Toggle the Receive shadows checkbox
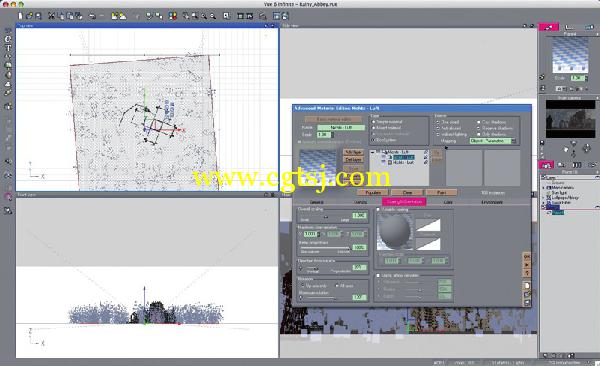Screen dimensions: 600x366 (x=478, y=128)
